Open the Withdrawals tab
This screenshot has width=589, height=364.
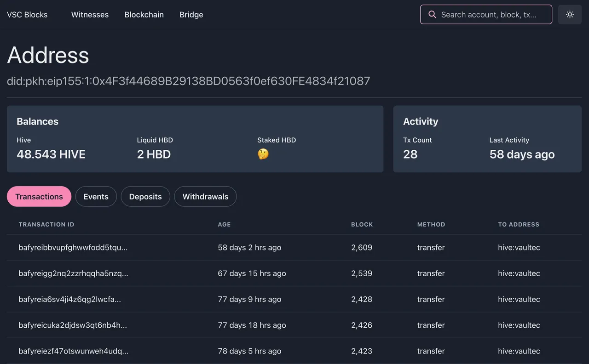205,196
